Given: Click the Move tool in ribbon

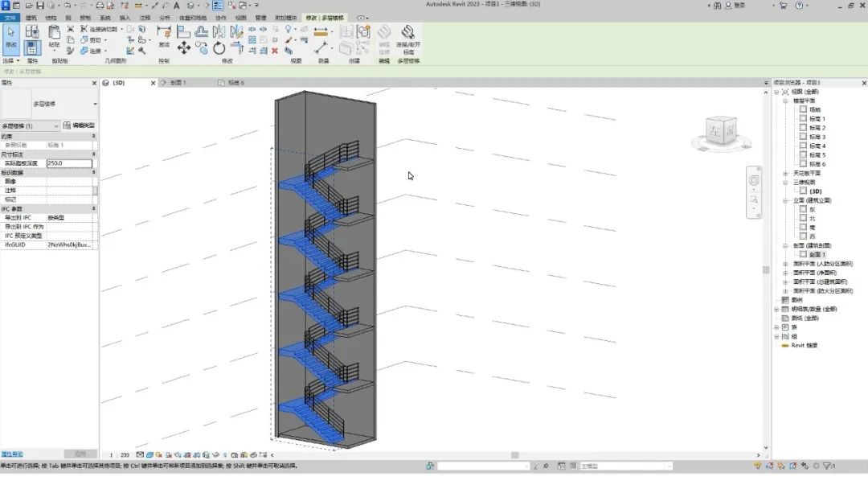Looking at the screenshot, I should (184, 48).
